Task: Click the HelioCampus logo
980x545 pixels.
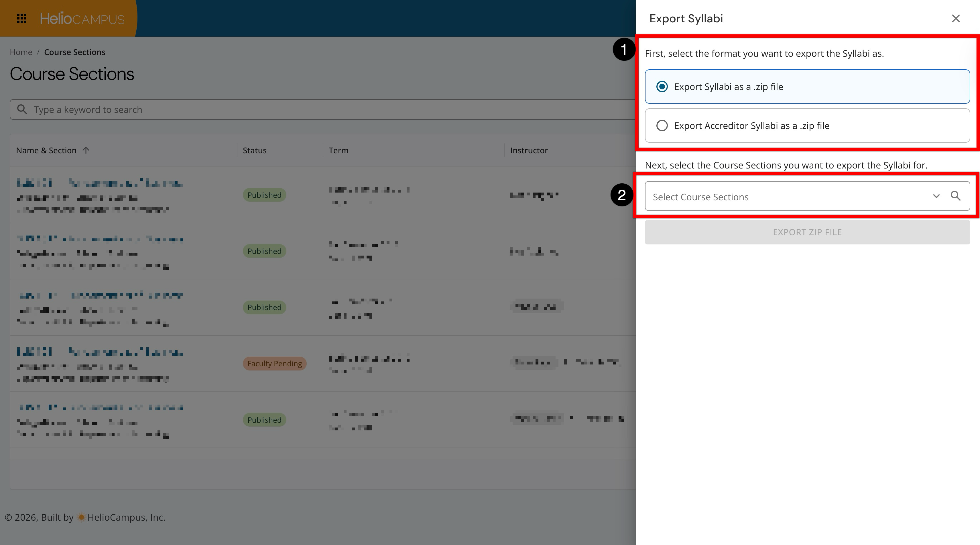Action: pos(82,18)
